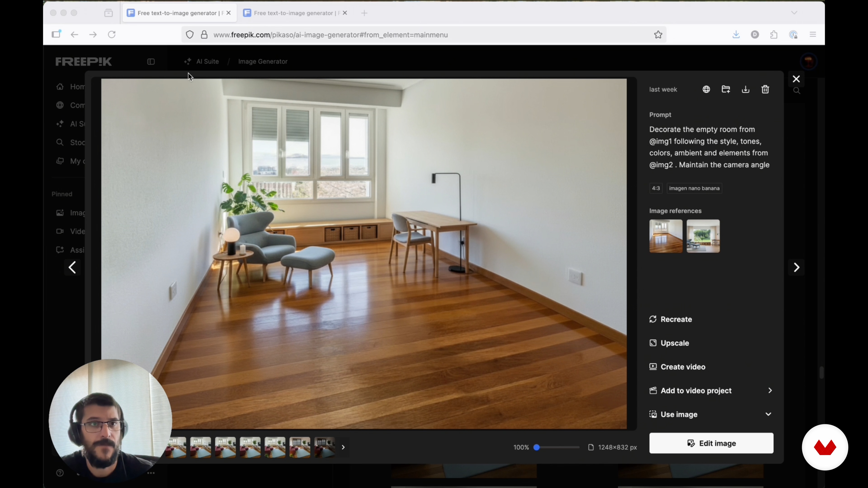Click add to folder icon

726,89
